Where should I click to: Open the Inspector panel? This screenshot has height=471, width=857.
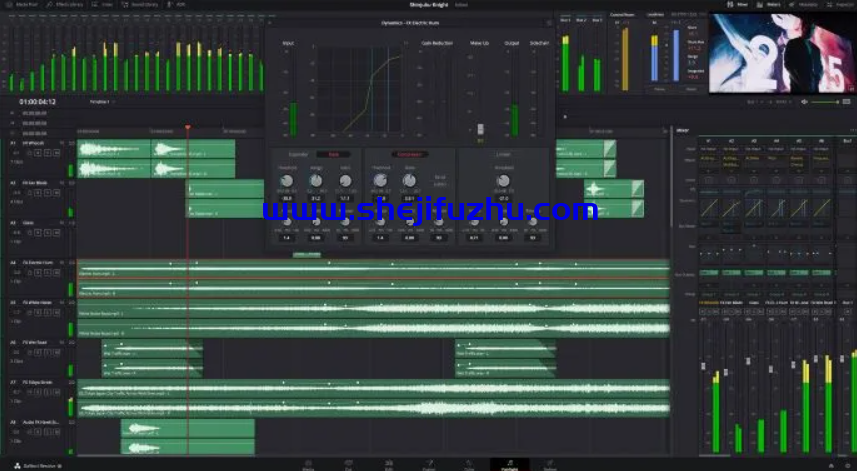pos(841,4)
